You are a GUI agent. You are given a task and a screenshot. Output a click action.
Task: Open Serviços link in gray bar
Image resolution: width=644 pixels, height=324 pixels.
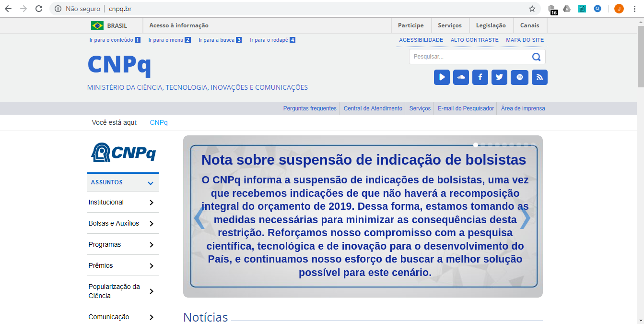[x=420, y=108]
